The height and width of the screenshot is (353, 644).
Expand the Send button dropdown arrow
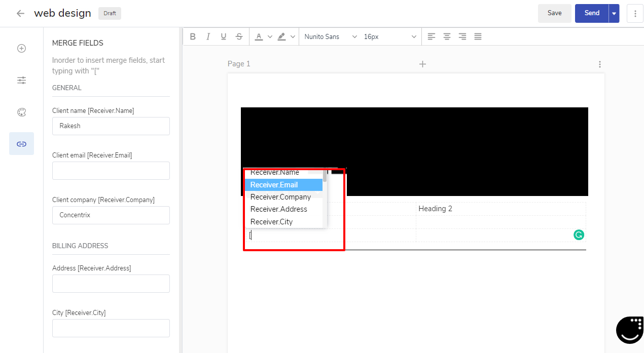[x=614, y=14]
